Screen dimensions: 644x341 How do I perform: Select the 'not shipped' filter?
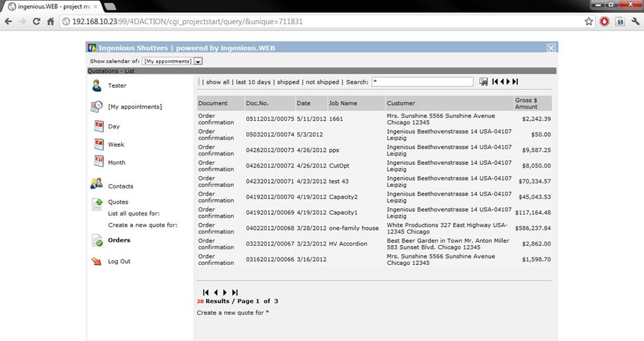point(322,82)
